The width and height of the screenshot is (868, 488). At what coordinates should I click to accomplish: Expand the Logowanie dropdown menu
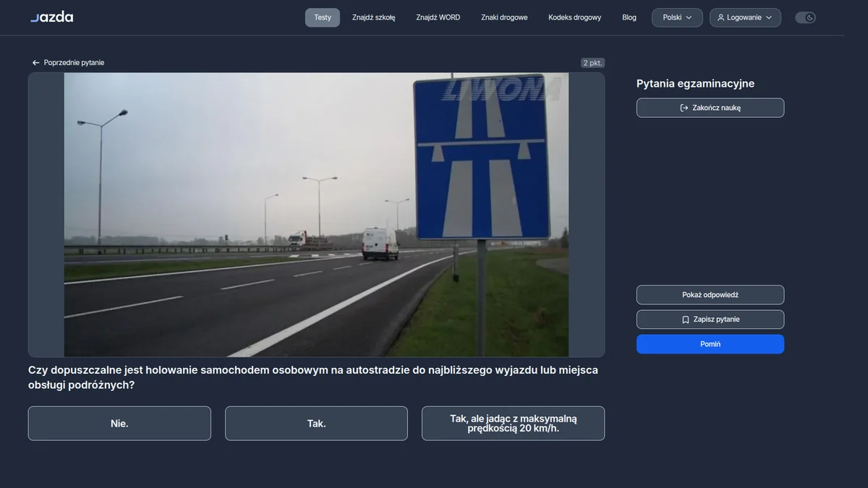click(x=745, y=17)
